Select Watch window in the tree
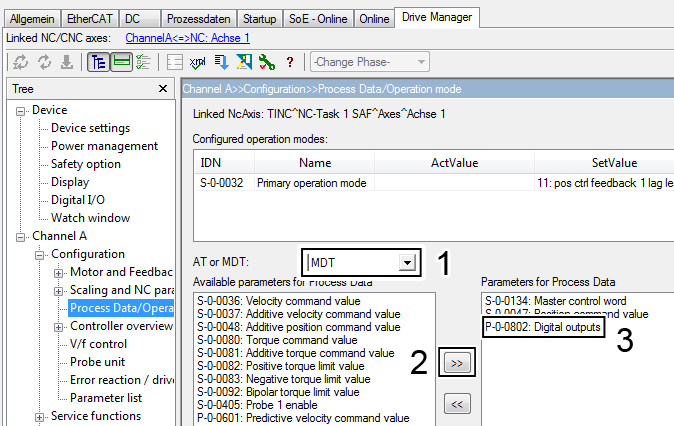674x426 pixels. click(x=90, y=218)
